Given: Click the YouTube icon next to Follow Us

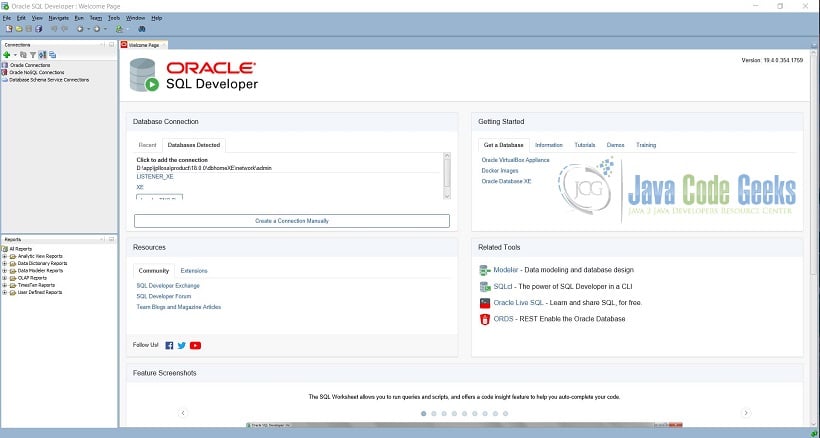Looking at the screenshot, I should click(x=195, y=345).
